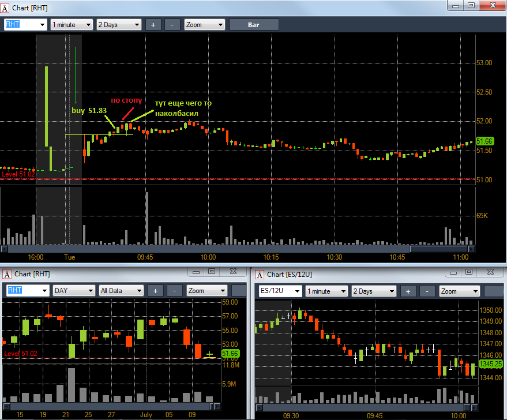This screenshot has width=507, height=420.
Task: Click the 1350.00 price label in ES/12U chart
Action: click(x=490, y=310)
